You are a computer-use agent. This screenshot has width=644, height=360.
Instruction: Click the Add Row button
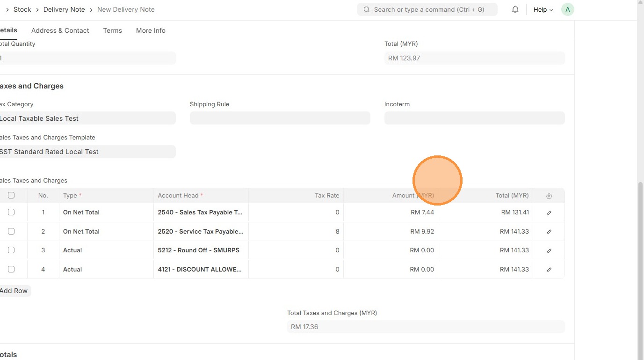click(14, 291)
